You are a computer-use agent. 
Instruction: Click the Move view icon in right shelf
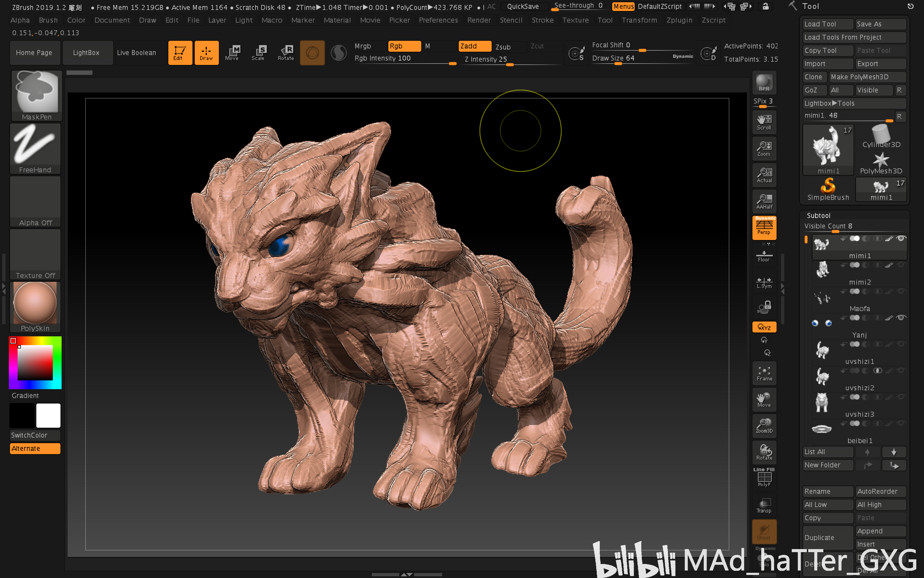point(764,399)
